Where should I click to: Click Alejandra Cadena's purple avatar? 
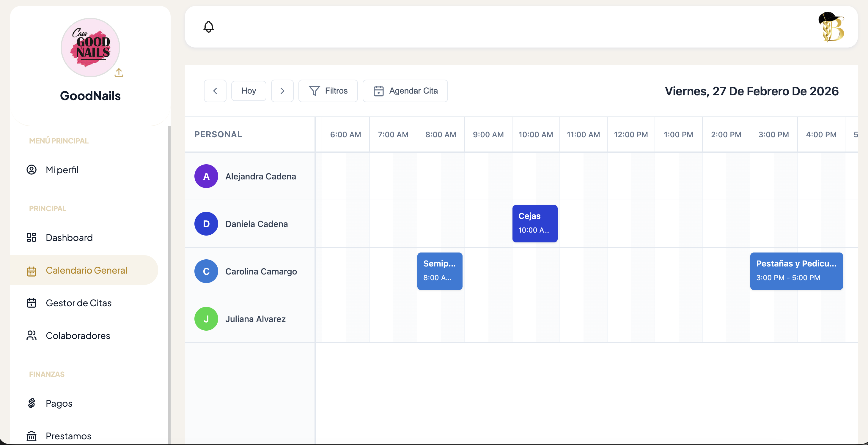tap(206, 176)
